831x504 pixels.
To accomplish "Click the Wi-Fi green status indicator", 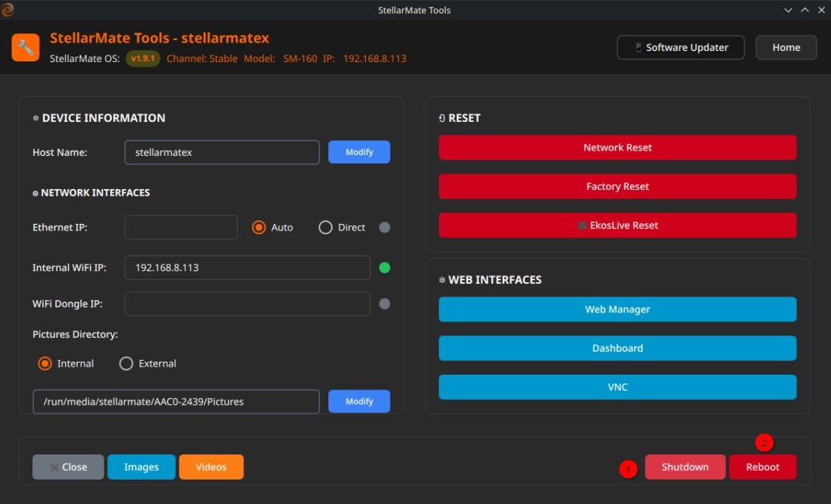I will tap(384, 268).
